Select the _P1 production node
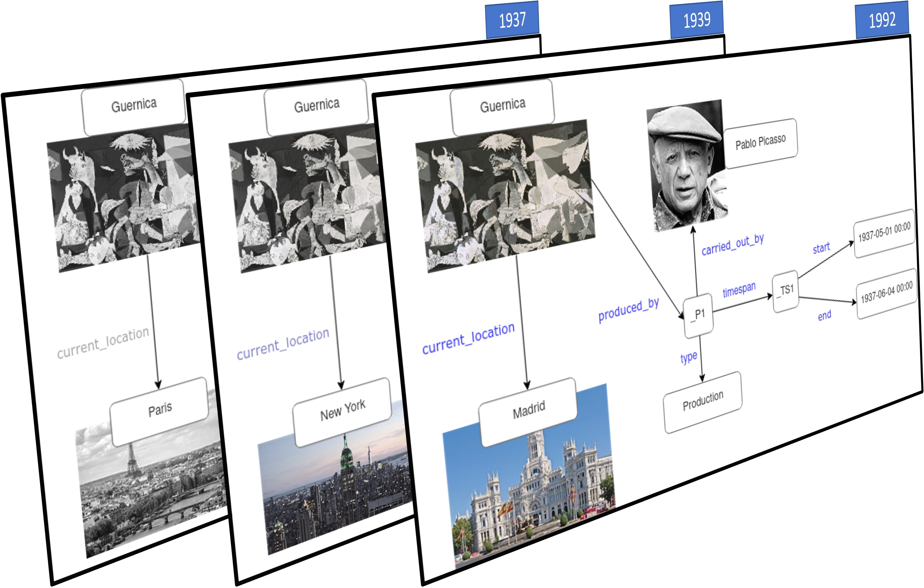924x588 pixels. 699,315
